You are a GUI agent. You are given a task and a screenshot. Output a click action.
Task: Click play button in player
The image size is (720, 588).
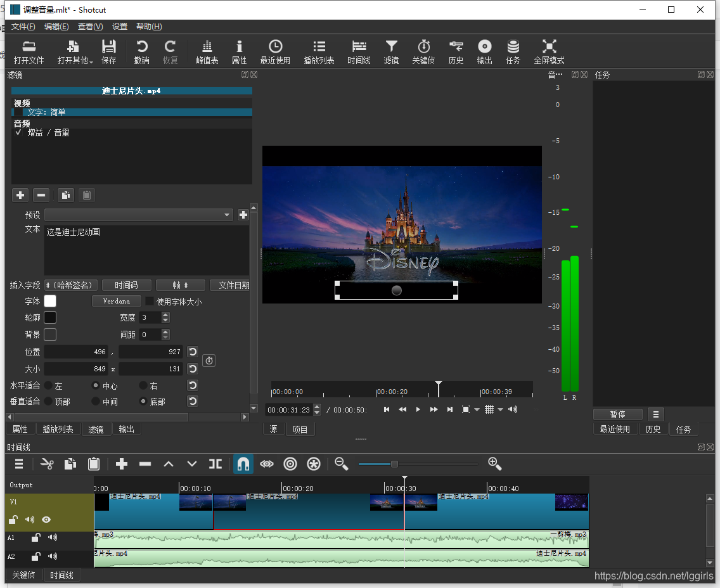418,409
